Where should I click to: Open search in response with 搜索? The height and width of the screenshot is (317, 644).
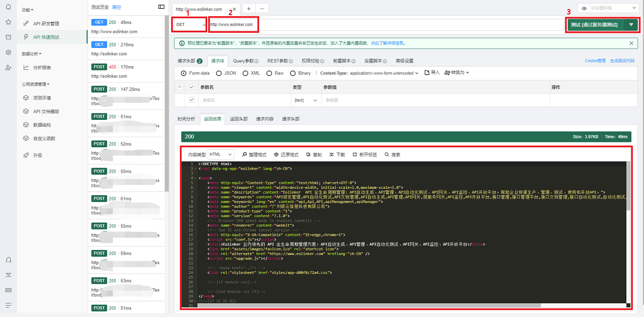pyautogui.click(x=387, y=155)
